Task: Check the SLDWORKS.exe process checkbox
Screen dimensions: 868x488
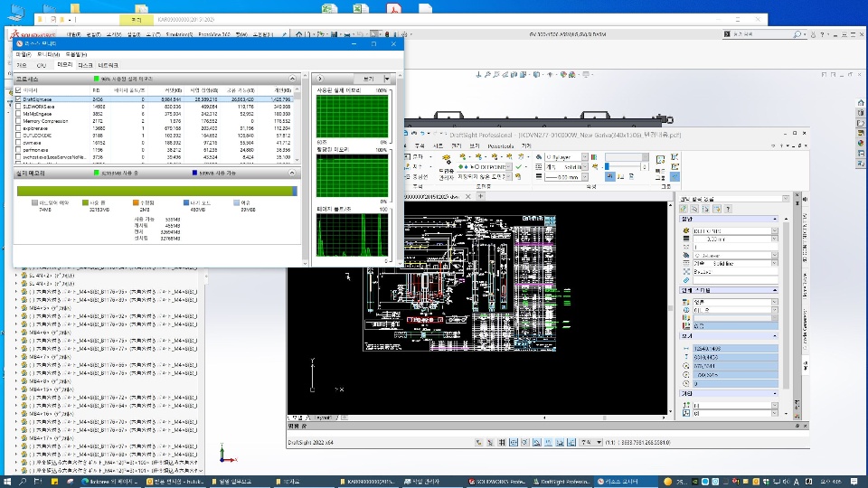Action: (x=19, y=106)
